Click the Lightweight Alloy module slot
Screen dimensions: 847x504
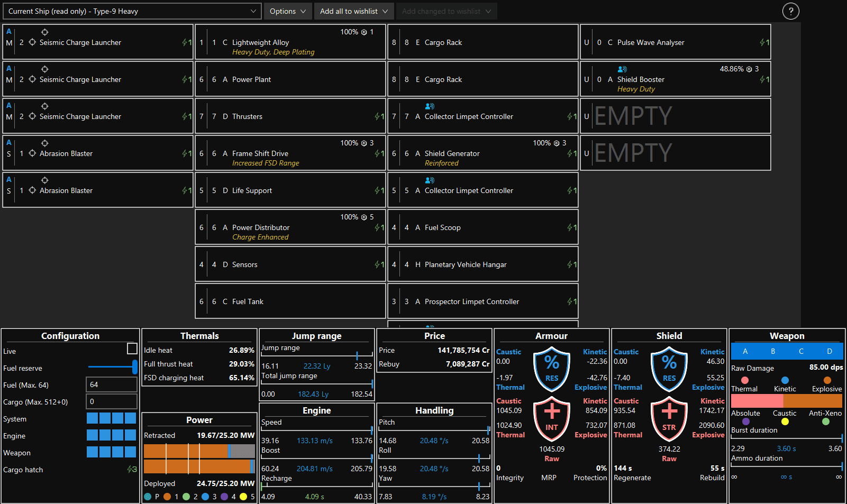click(x=290, y=42)
